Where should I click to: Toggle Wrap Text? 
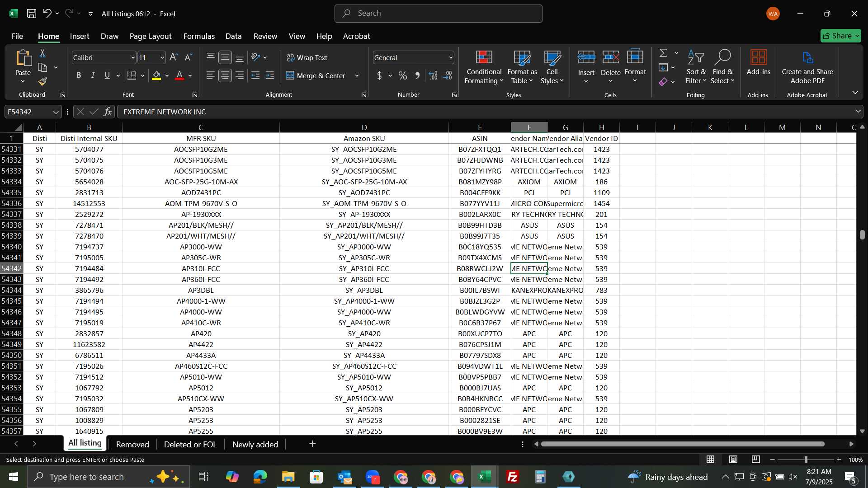pos(307,57)
